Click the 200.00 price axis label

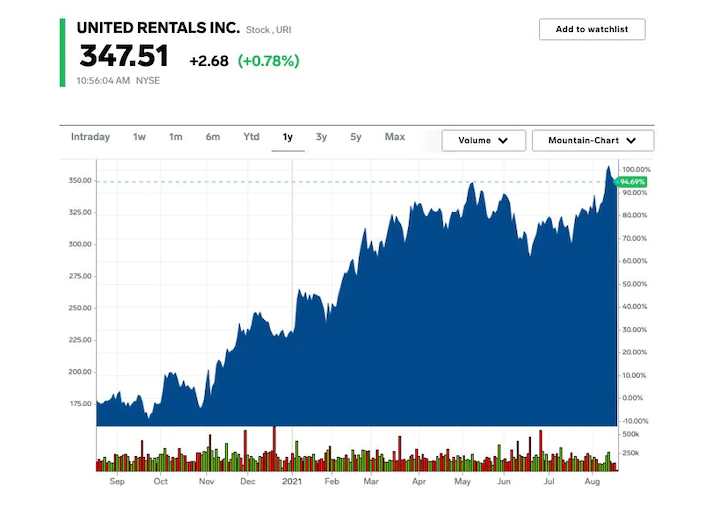tap(80, 372)
